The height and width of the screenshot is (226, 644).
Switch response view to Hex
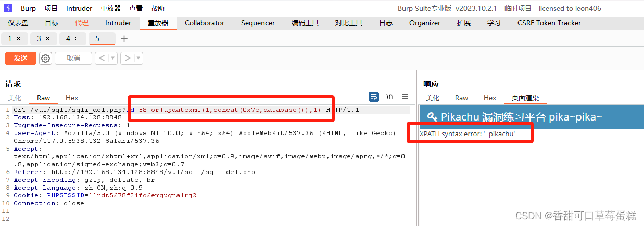[490, 98]
